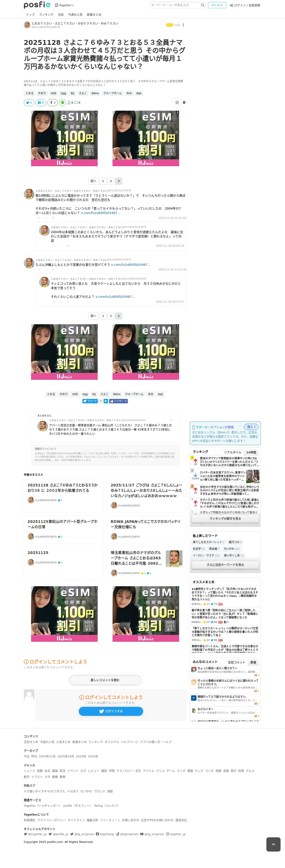This screenshot has height=868, width=285.
Task: Click the まとめる button in header
Action: 217,5
